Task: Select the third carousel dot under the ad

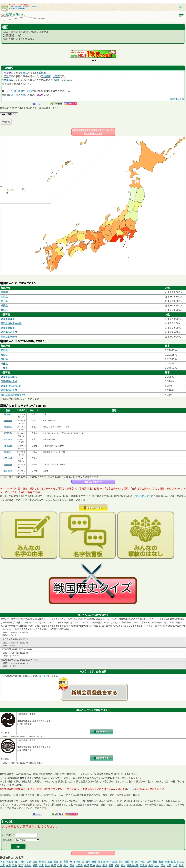Action: (95, 60)
